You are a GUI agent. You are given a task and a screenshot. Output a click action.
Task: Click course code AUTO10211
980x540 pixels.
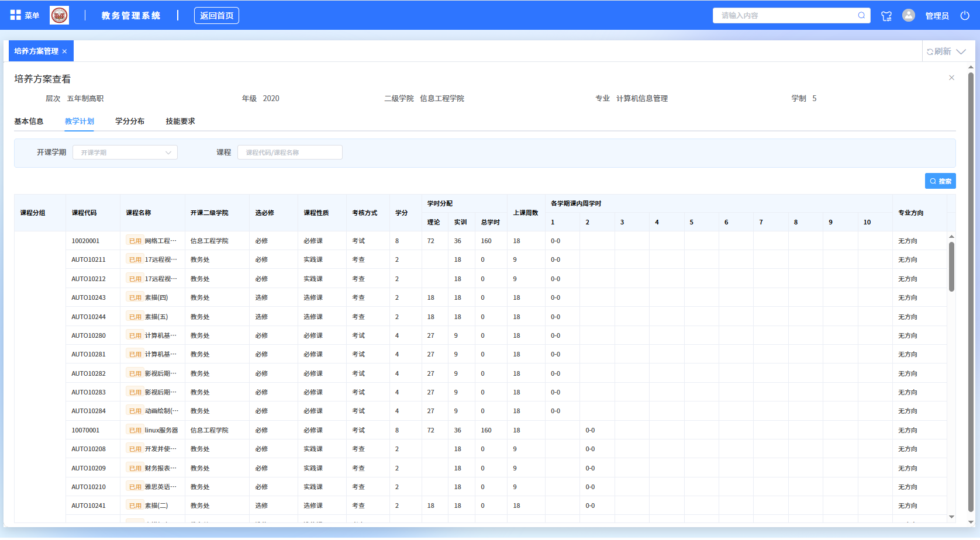point(88,259)
